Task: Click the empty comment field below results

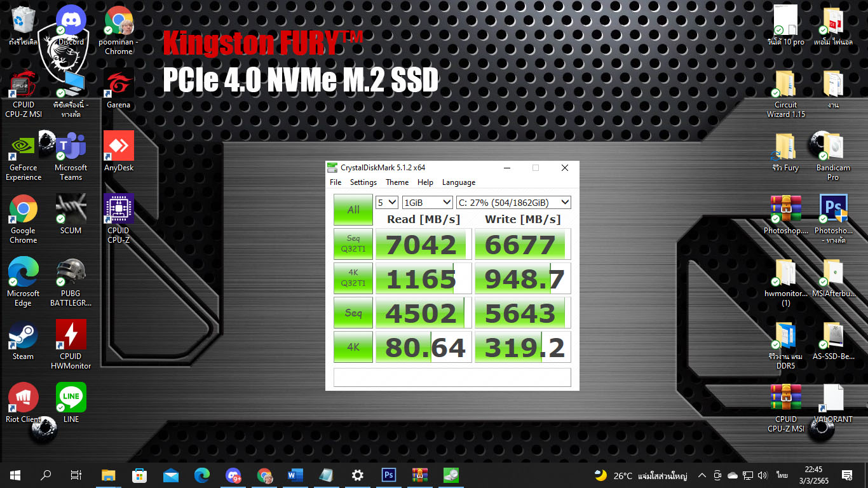Action: pos(452,377)
